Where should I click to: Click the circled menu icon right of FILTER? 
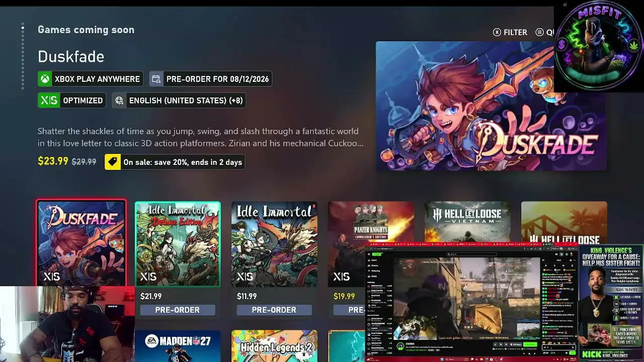tap(540, 32)
